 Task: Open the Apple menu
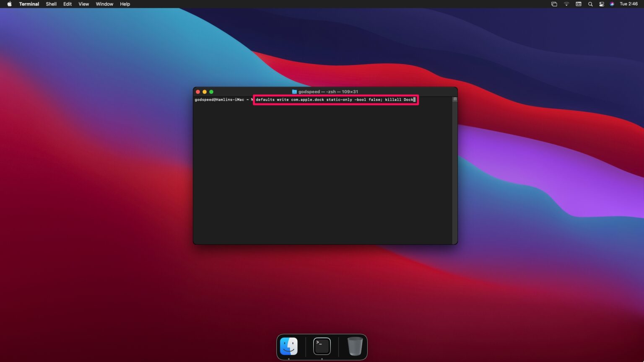tap(9, 4)
